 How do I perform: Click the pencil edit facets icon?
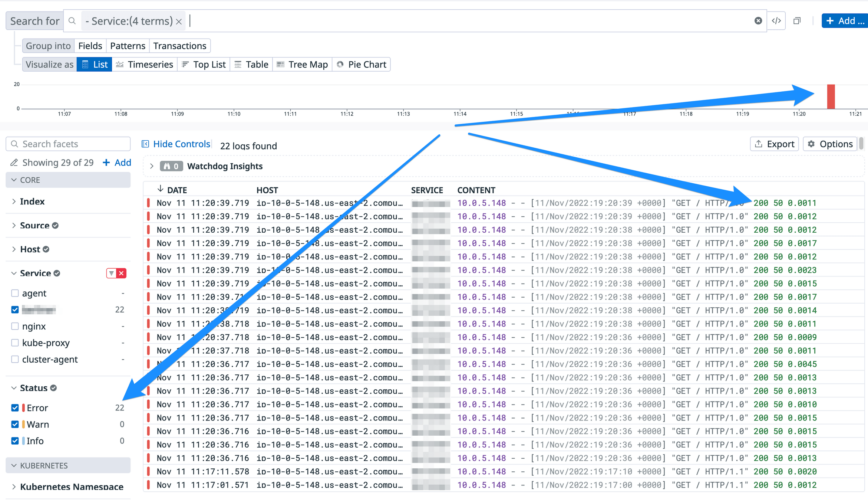point(14,163)
